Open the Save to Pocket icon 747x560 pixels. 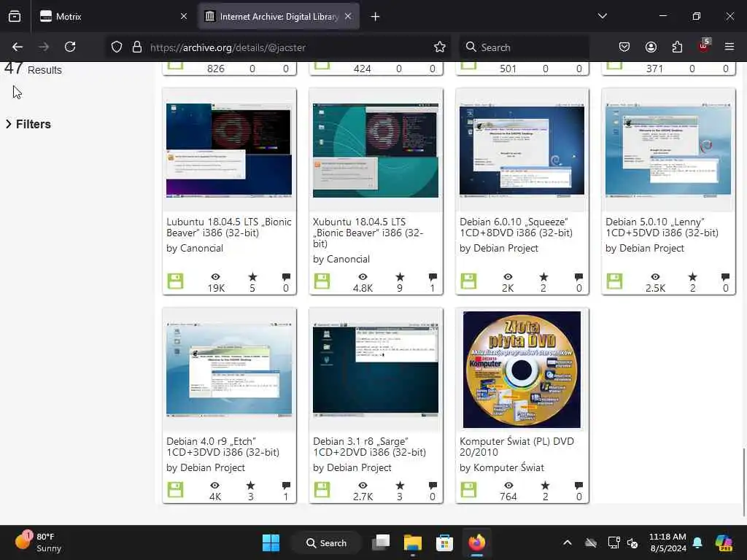pos(624,47)
